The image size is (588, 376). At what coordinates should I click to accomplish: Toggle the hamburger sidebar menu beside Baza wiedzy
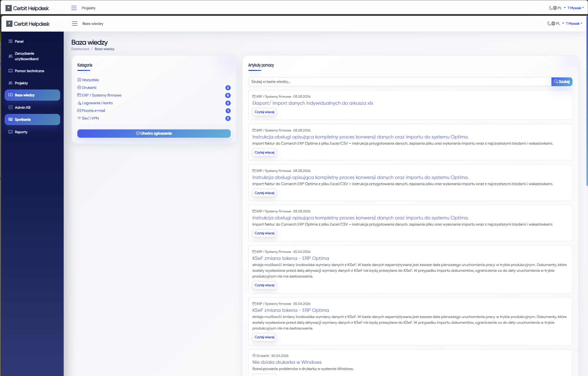[x=75, y=23]
